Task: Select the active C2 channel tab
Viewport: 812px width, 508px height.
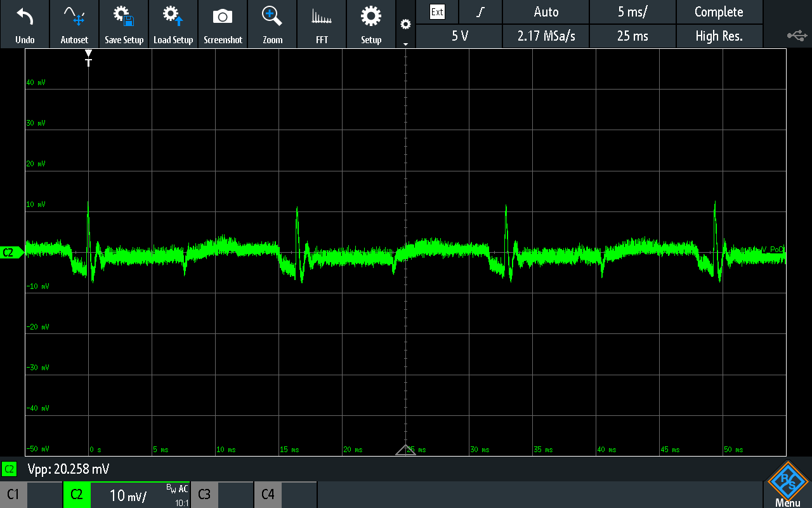Action: coord(77,494)
